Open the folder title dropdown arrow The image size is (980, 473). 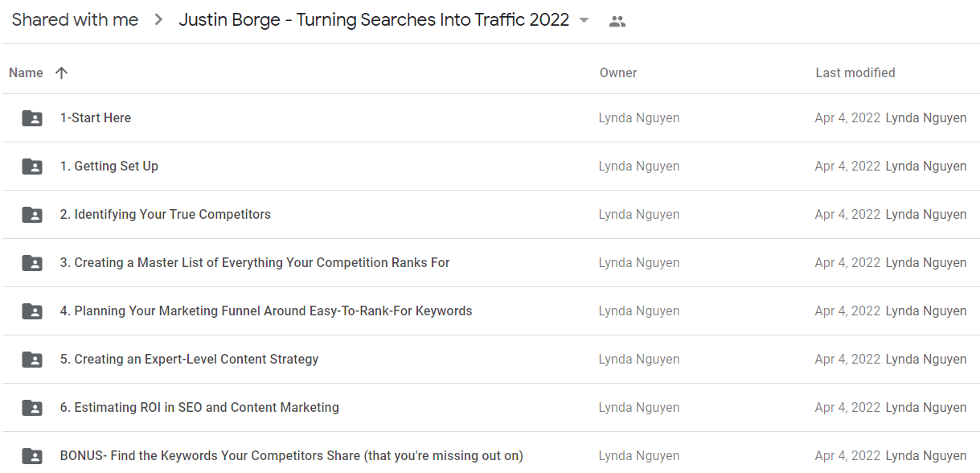pyautogui.click(x=584, y=21)
